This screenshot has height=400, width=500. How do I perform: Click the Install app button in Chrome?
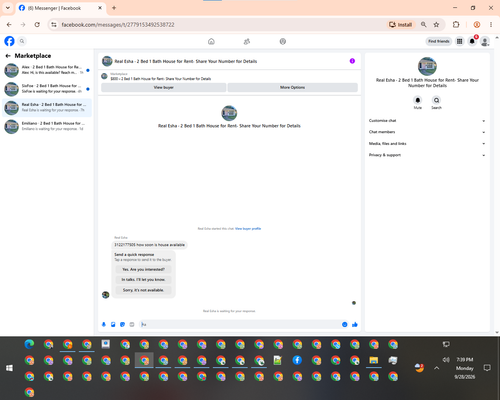coord(401,25)
